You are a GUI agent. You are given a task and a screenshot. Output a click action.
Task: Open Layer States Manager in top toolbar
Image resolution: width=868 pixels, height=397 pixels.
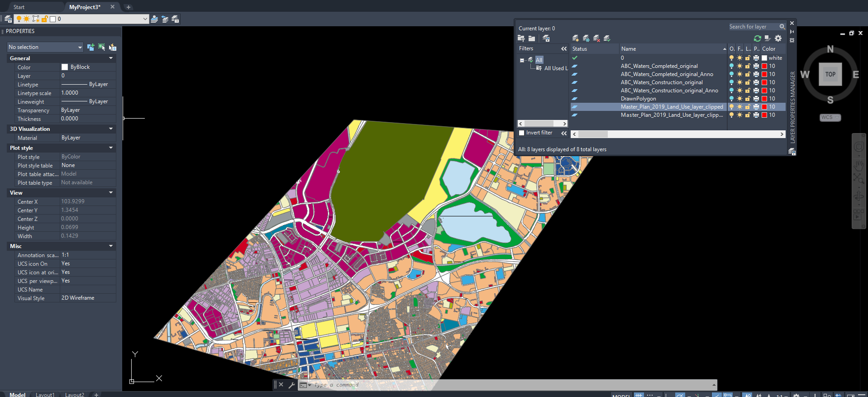[x=175, y=19]
